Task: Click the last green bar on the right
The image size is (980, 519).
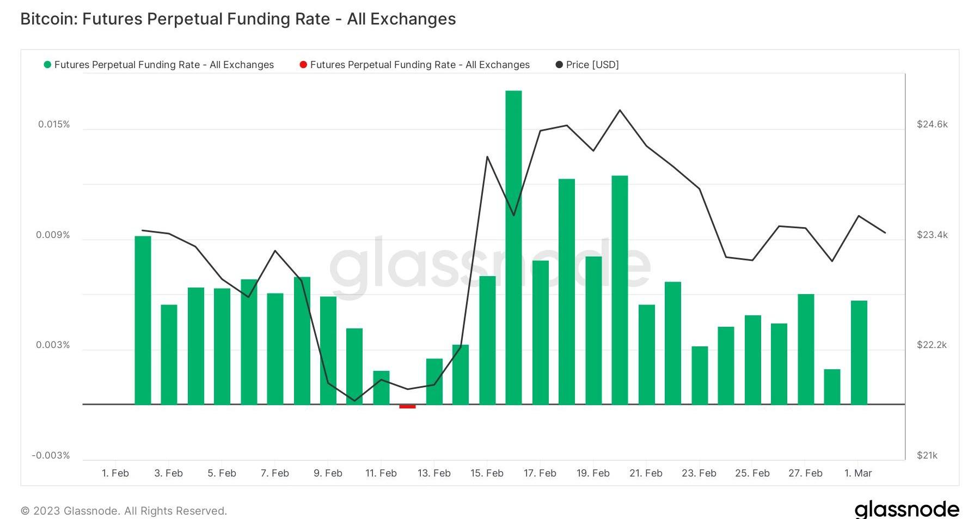Action: click(x=859, y=352)
